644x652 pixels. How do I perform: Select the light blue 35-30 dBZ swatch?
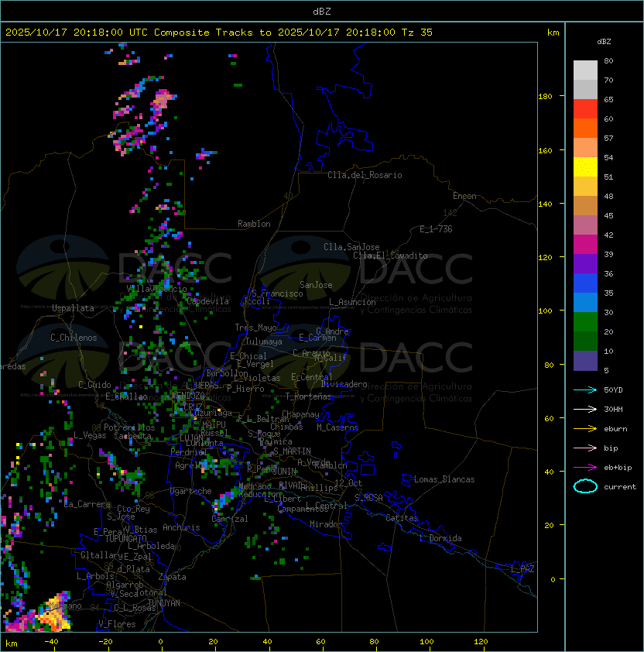click(x=585, y=302)
